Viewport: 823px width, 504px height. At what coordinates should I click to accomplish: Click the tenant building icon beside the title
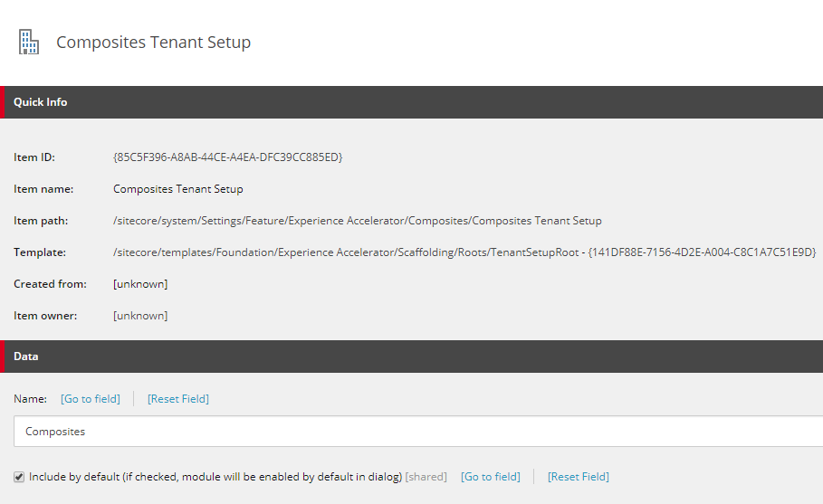[x=29, y=42]
